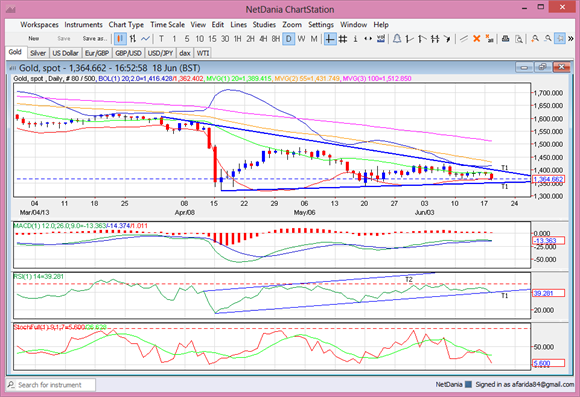Click the zoom in magnifier icon

click(x=535, y=38)
